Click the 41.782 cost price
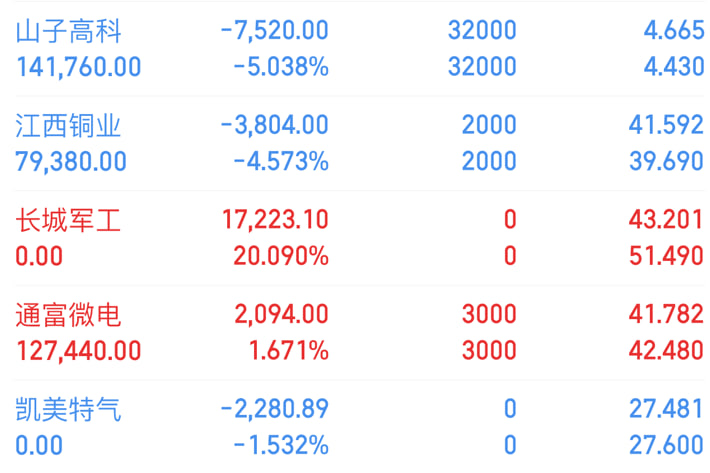The height and width of the screenshot is (473, 710). (667, 314)
